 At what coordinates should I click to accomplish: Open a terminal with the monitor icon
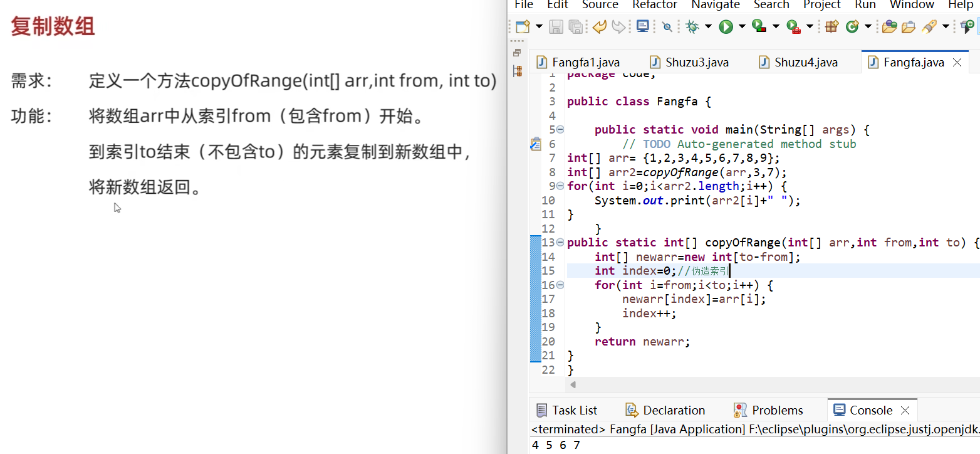click(x=642, y=26)
